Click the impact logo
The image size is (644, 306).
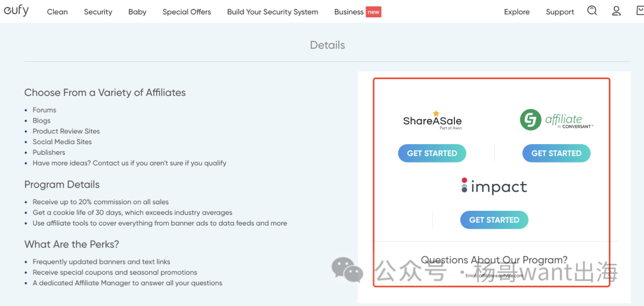click(494, 187)
